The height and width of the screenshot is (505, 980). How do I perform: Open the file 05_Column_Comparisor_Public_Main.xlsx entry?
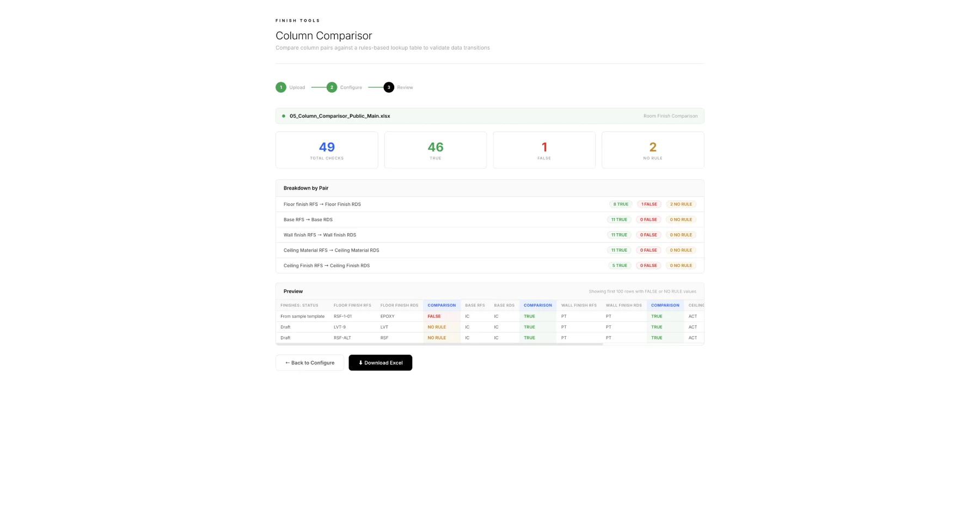pyautogui.click(x=340, y=115)
